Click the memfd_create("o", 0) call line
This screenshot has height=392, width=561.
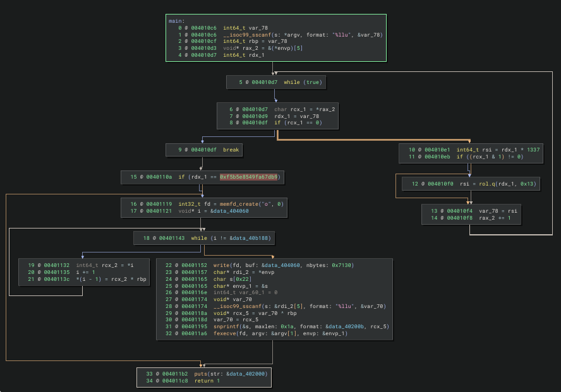(x=231, y=204)
